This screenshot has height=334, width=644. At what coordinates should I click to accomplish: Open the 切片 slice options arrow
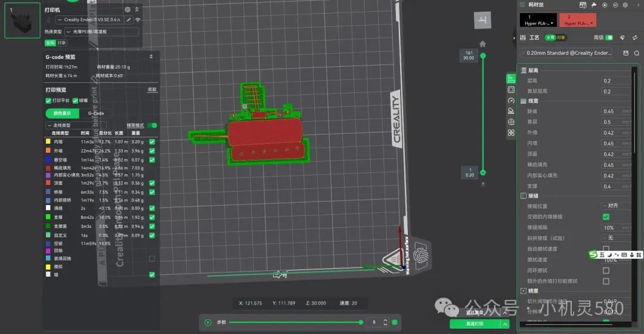[x=505, y=313]
